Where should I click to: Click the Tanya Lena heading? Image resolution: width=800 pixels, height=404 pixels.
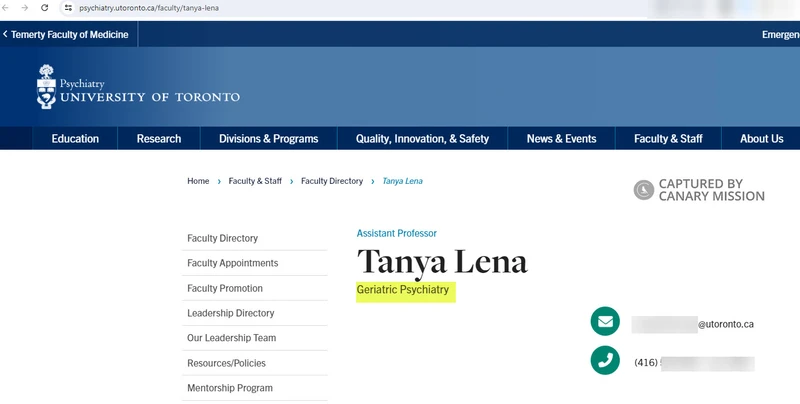[x=442, y=262]
